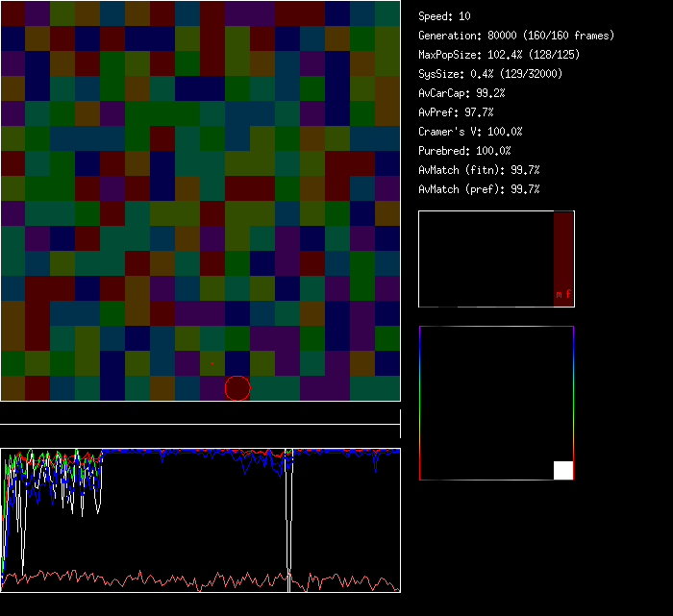Click the white horizontal line below the grid
Screen dimensions: 673x616
pyautogui.click(x=200, y=424)
